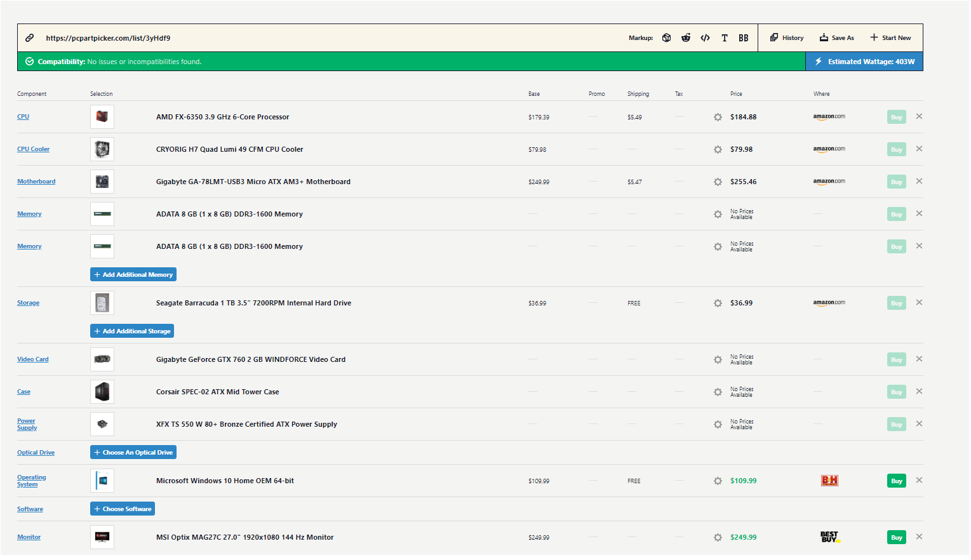Choose An Optical Drive

[133, 453]
